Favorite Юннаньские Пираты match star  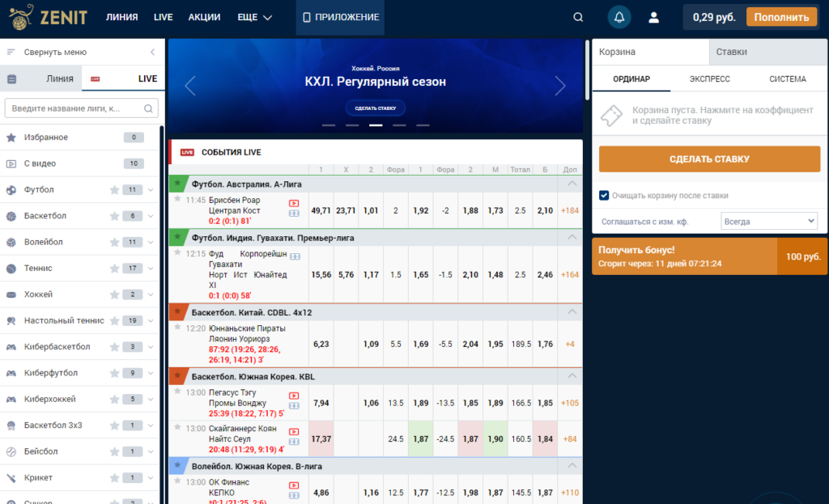tap(177, 328)
